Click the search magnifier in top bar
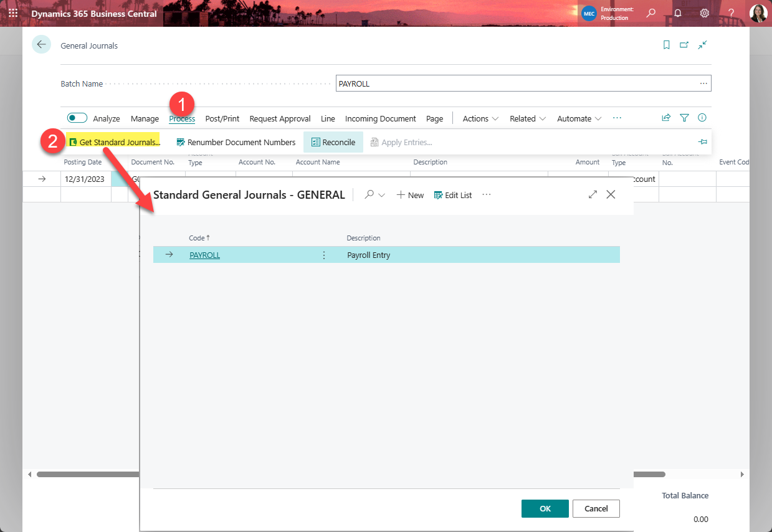 pyautogui.click(x=651, y=13)
